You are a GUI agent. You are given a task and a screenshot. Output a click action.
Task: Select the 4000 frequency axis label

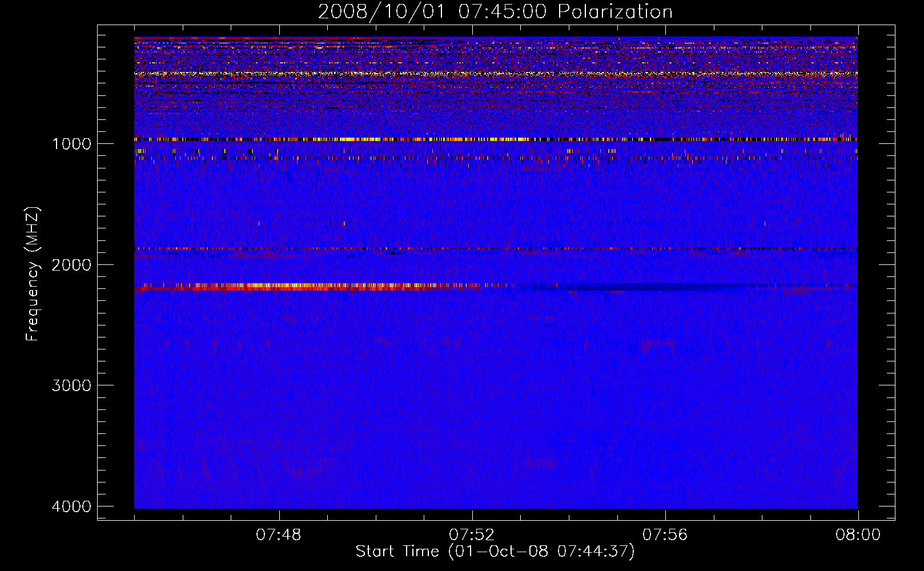71,506
